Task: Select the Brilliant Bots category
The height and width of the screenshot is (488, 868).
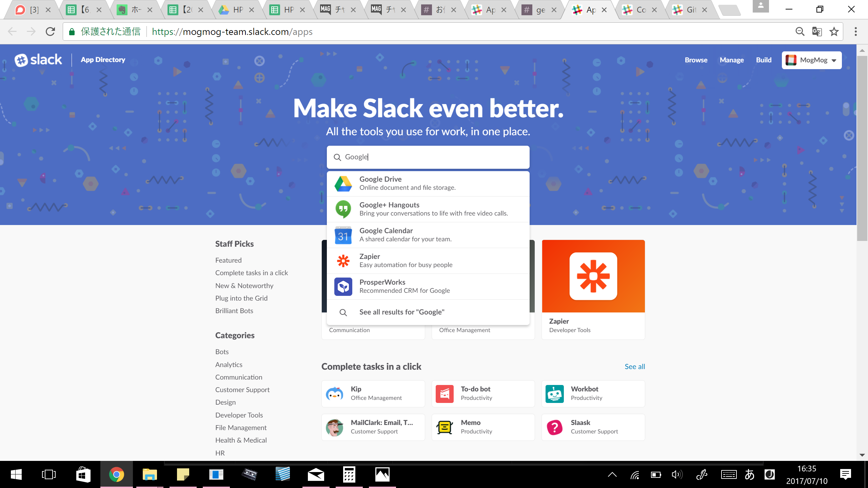Action: point(234,310)
